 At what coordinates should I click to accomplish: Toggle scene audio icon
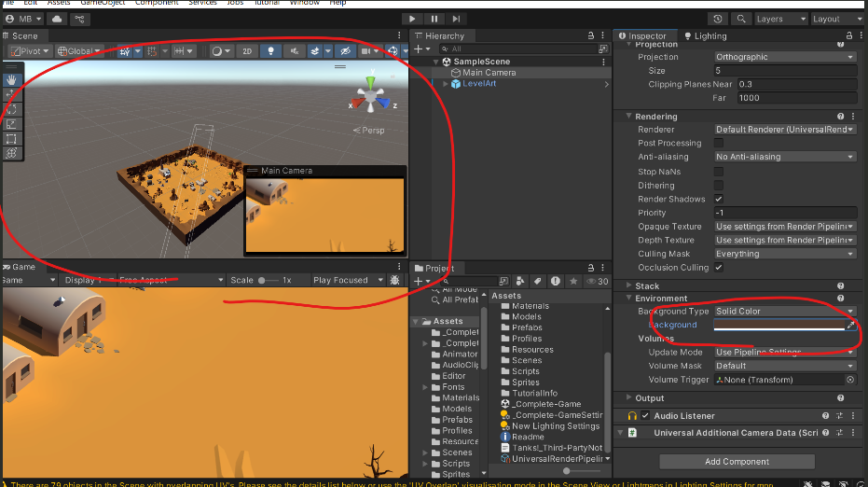pyautogui.click(x=295, y=51)
